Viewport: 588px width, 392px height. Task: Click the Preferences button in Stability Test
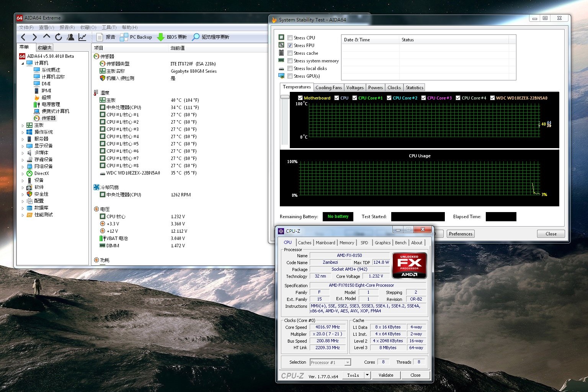coord(461,234)
